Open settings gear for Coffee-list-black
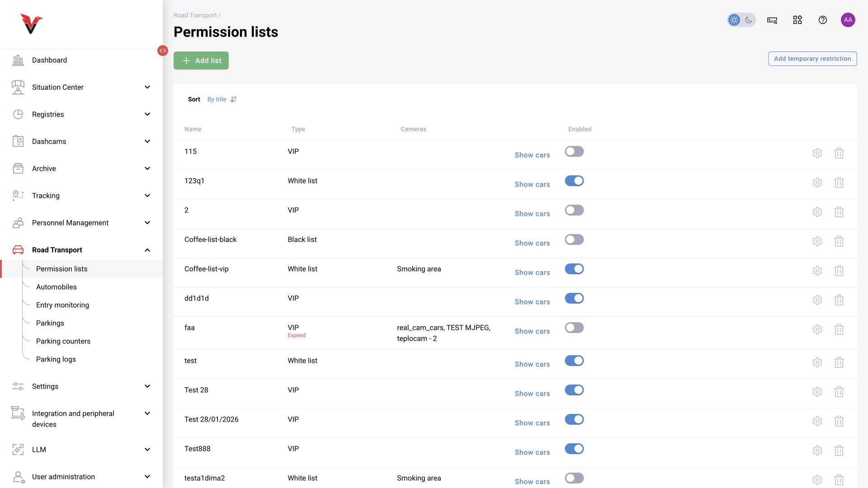 [817, 241]
